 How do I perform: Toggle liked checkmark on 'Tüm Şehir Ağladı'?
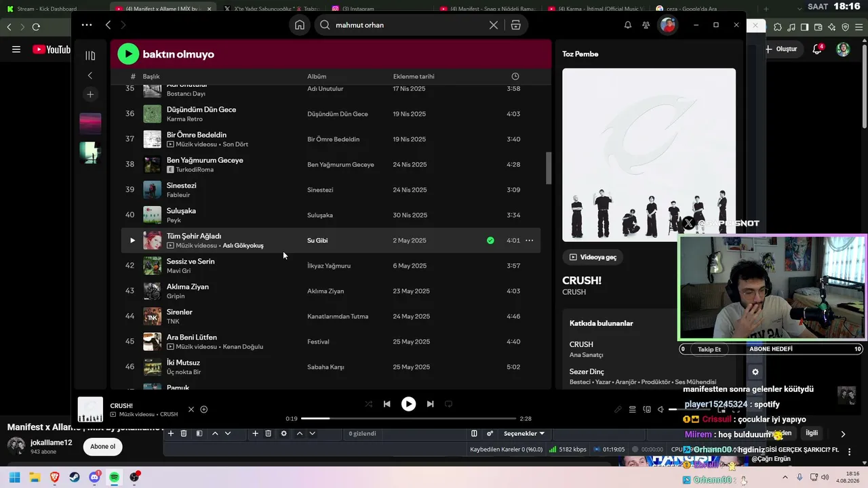[x=490, y=241]
